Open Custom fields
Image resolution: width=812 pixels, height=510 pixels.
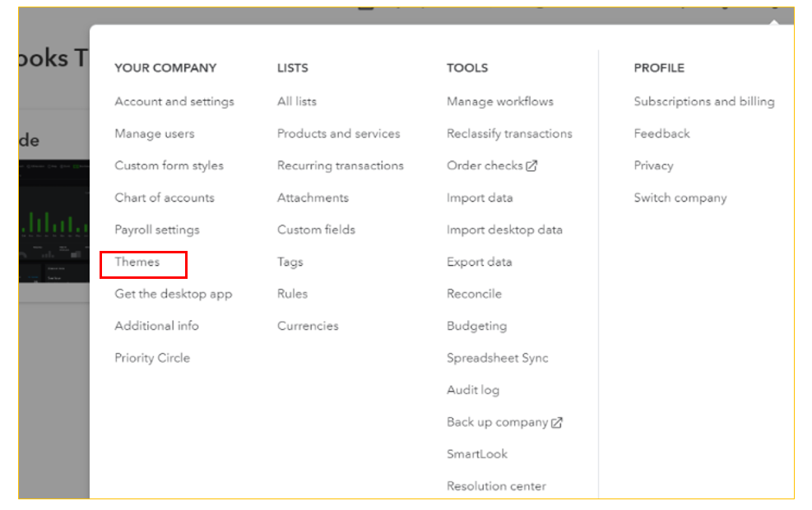click(316, 229)
